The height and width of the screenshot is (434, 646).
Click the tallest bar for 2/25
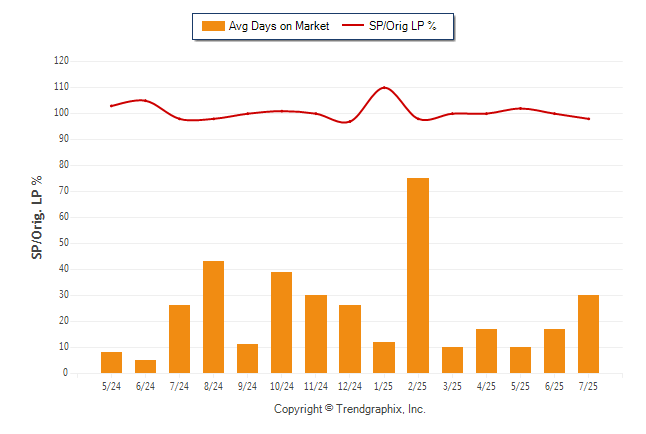[x=418, y=275]
